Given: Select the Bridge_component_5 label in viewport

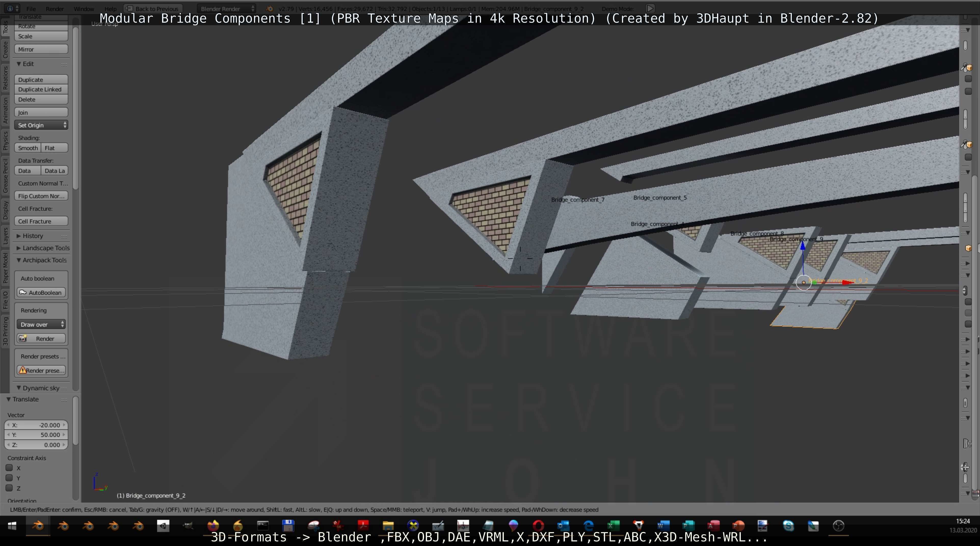Looking at the screenshot, I should 660,198.
